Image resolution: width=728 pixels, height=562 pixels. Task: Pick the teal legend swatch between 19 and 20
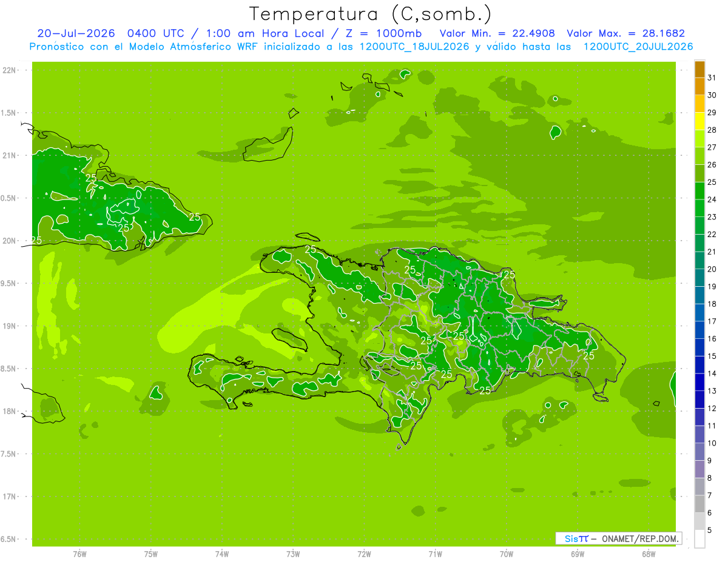coord(699,278)
